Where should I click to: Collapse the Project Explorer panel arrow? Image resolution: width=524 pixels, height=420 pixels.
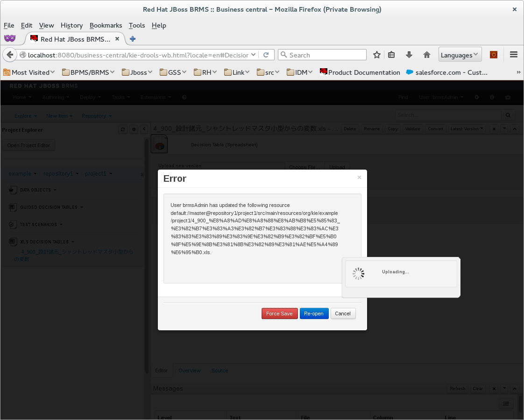click(144, 129)
